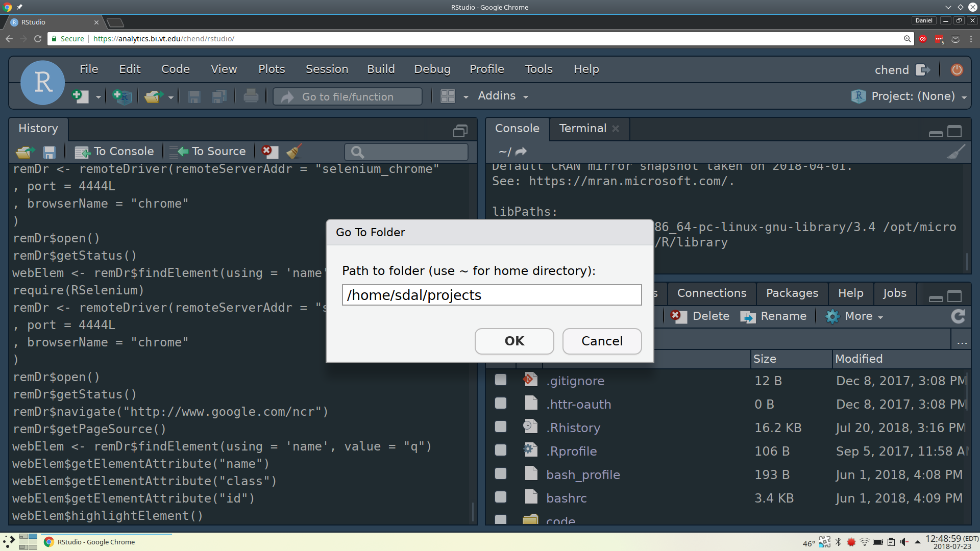The image size is (980, 551).
Task: Check the code folder checkbox
Action: click(501, 519)
